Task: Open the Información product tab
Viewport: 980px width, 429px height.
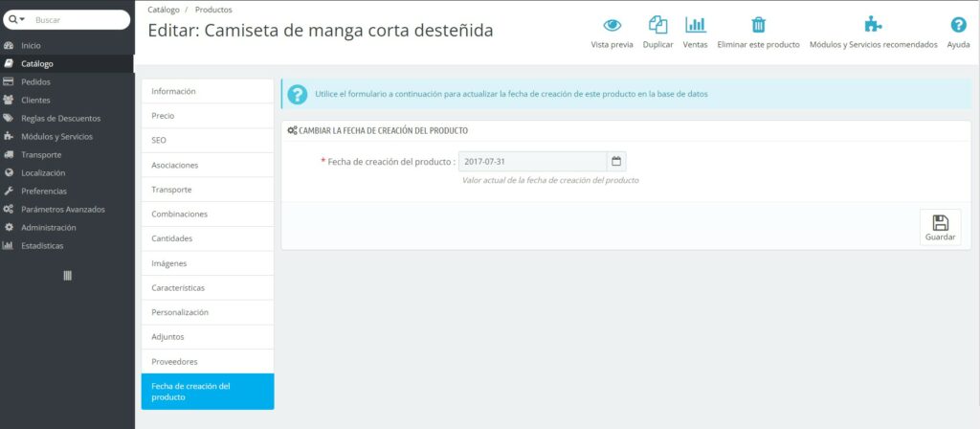Action: pyautogui.click(x=207, y=91)
